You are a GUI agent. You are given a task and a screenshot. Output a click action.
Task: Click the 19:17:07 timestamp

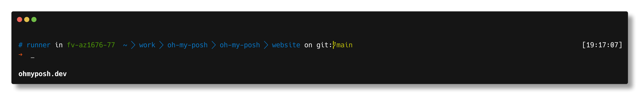click(x=602, y=45)
